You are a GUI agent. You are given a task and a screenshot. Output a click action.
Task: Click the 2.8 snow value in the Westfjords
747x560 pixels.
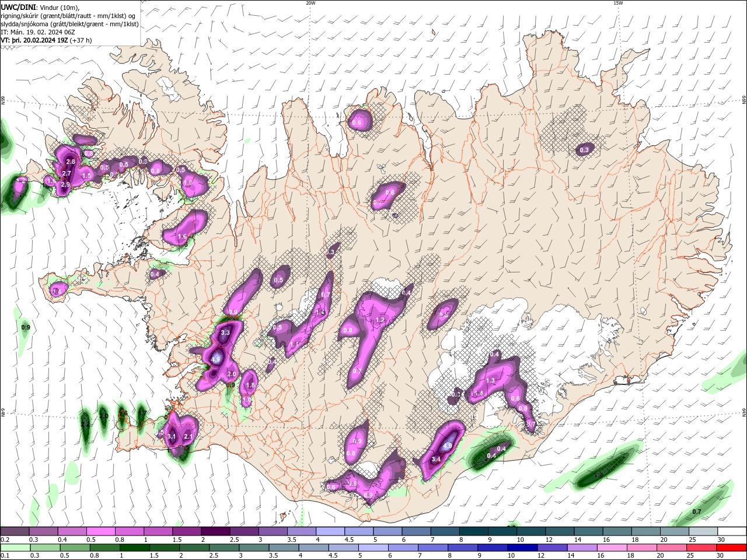(71, 162)
